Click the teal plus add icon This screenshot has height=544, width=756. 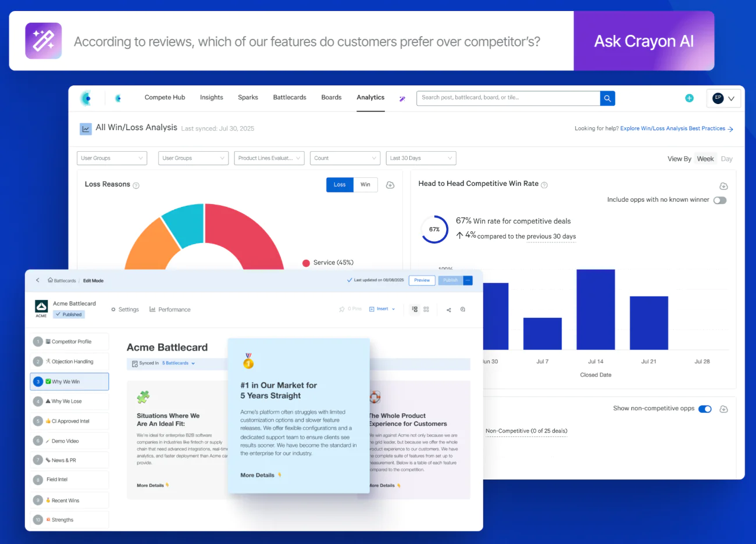point(689,98)
